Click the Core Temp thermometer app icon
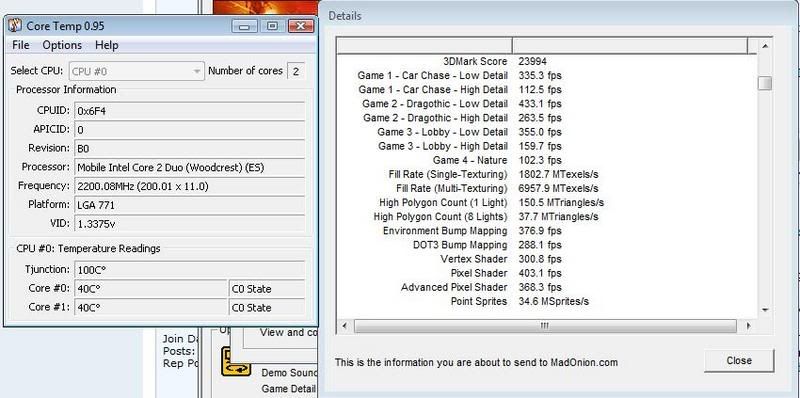800x398 pixels. (x=15, y=25)
